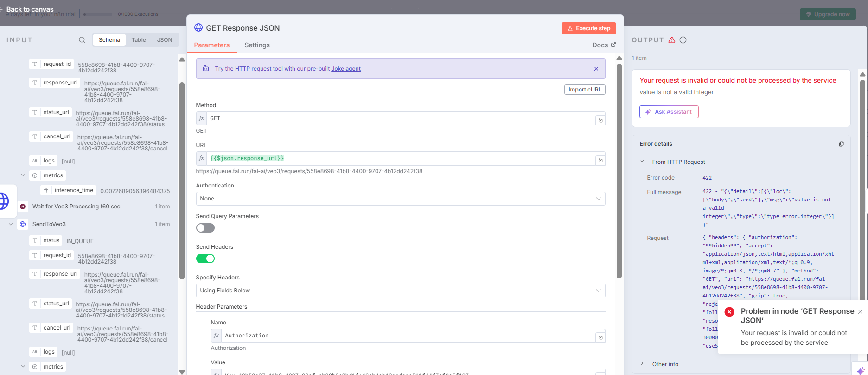Click the Execute step button
Viewport: 868px width, 375px height.
[589, 28]
